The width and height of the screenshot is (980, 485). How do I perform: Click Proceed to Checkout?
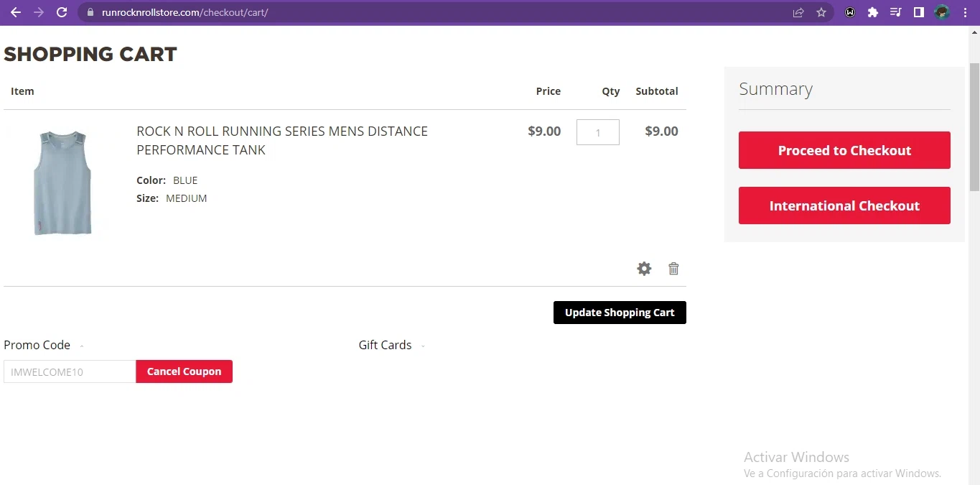(844, 150)
